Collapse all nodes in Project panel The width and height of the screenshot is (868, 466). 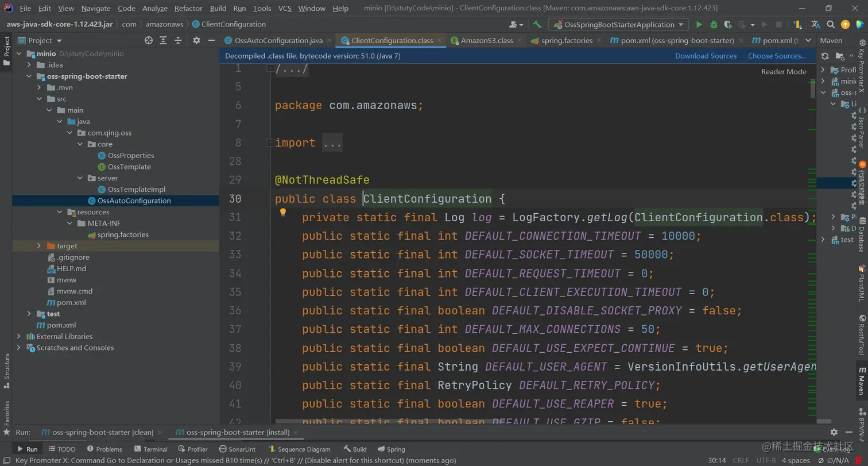pos(177,40)
